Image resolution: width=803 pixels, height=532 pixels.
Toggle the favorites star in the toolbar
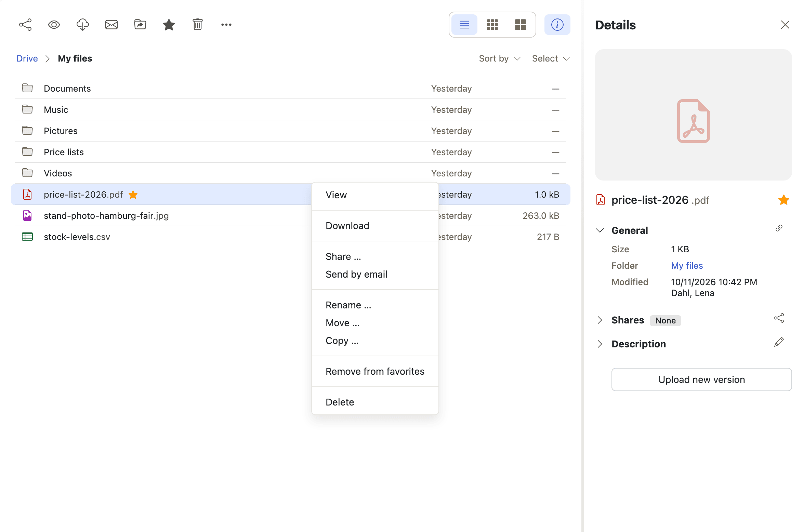click(x=169, y=25)
